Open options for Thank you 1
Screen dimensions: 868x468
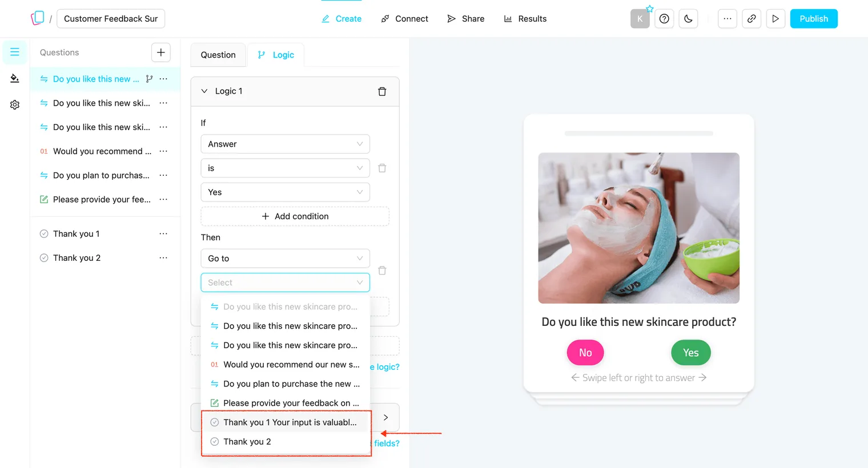(163, 234)
